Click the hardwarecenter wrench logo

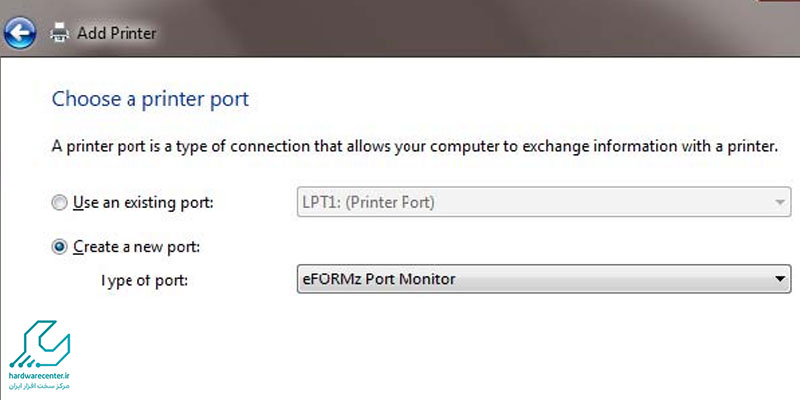coord(40,345)
